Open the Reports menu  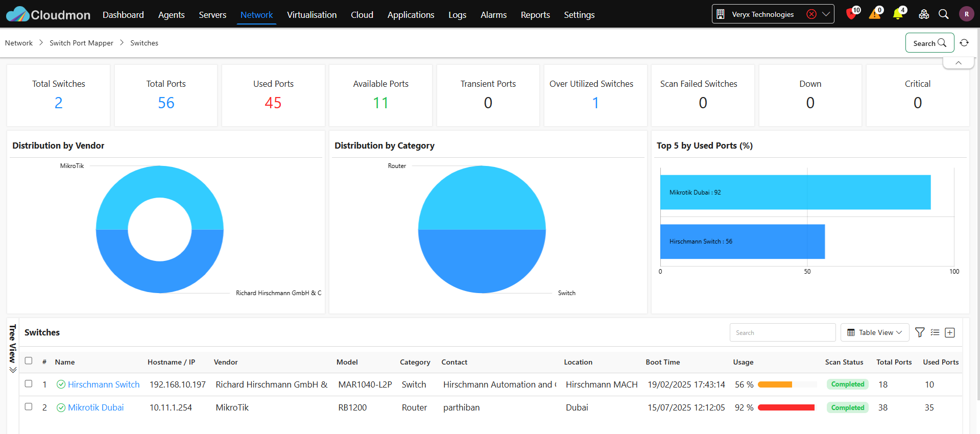pos(535,15)
